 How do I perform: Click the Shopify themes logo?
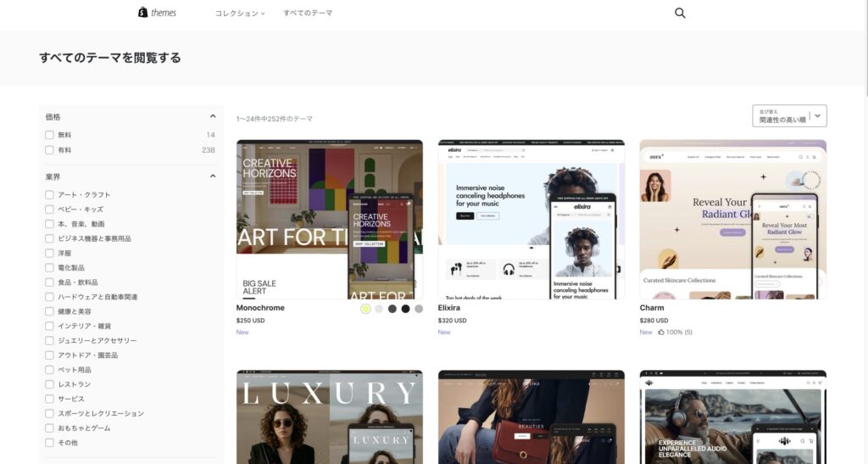[157, 12]
